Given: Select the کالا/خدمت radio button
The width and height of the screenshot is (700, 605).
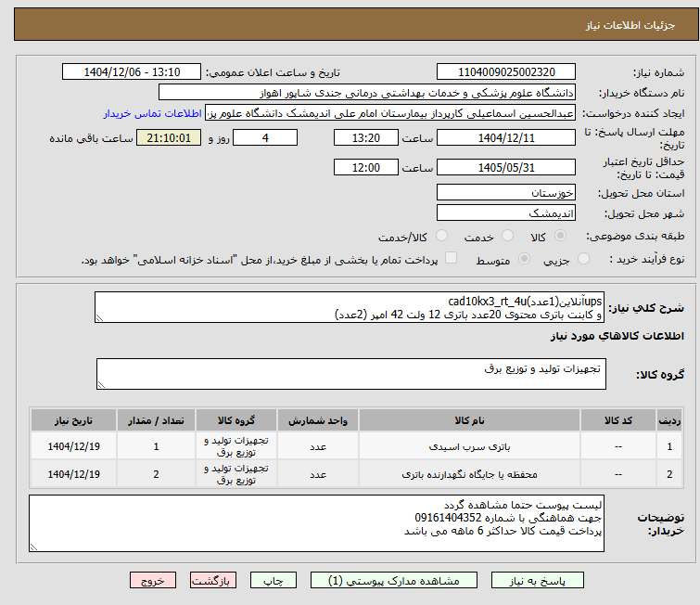Looking at the screenshot, I should 441,236.
